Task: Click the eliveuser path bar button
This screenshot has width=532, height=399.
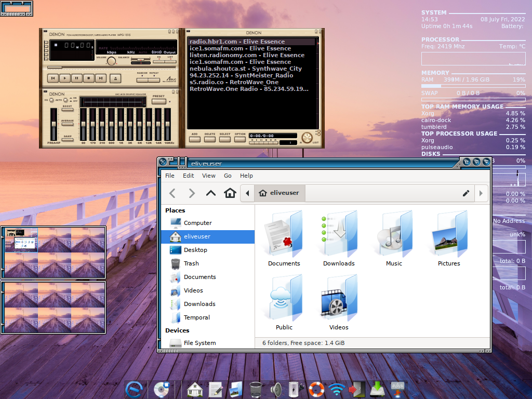Action: [280, 193]
